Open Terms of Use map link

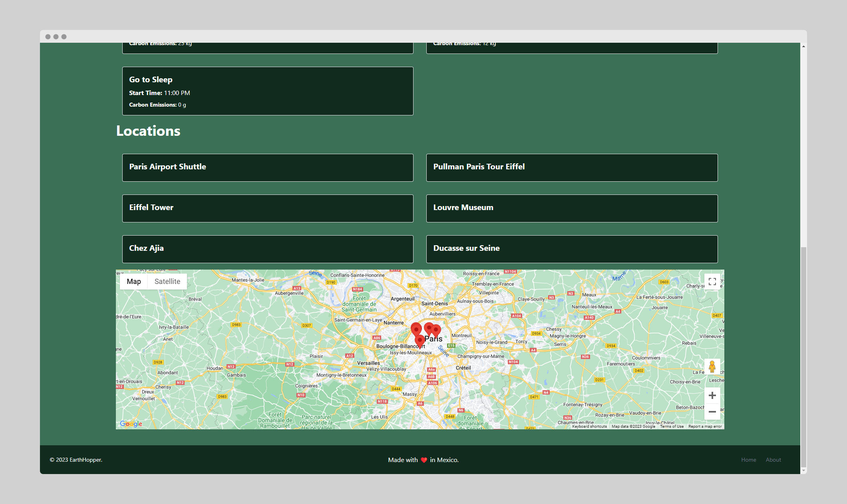[x=672, y=427]
